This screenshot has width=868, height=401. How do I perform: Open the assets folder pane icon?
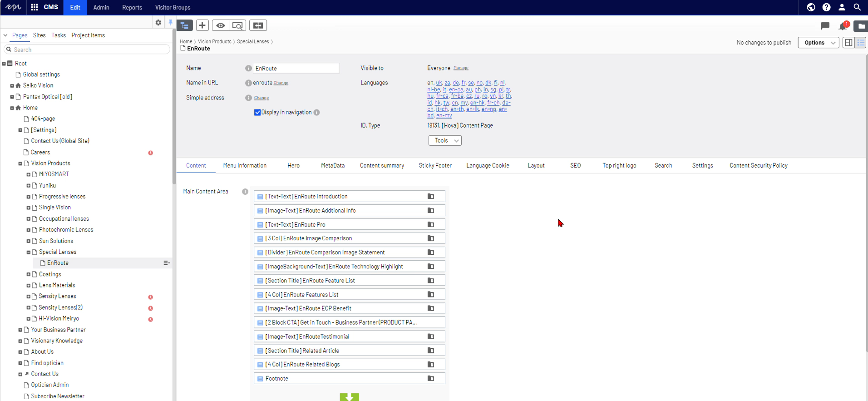[x=861, y=26]
